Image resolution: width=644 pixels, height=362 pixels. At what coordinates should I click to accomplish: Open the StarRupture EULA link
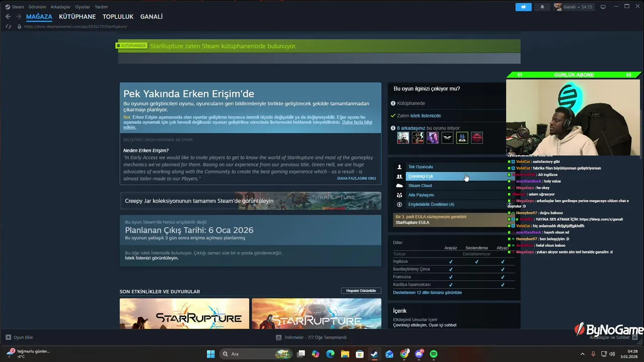pyautogui.click(x=413, y=222)
